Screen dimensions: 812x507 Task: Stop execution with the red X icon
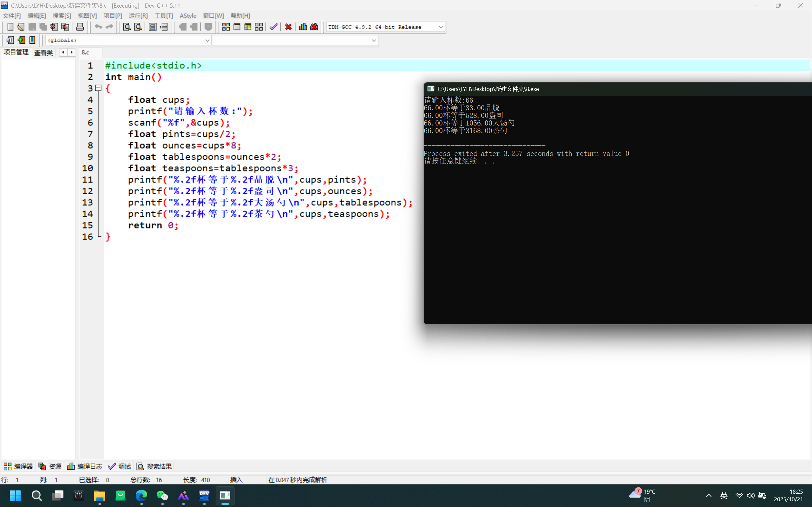[288, 27]
